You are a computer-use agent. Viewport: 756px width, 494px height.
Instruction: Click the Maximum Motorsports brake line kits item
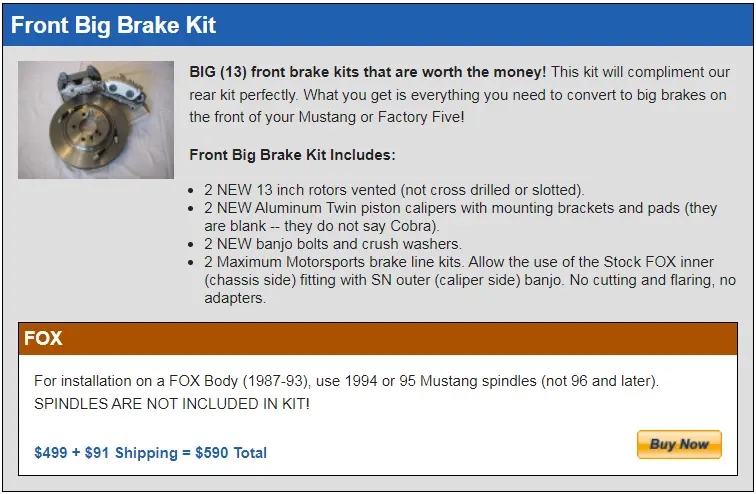(x=470, y=280)
